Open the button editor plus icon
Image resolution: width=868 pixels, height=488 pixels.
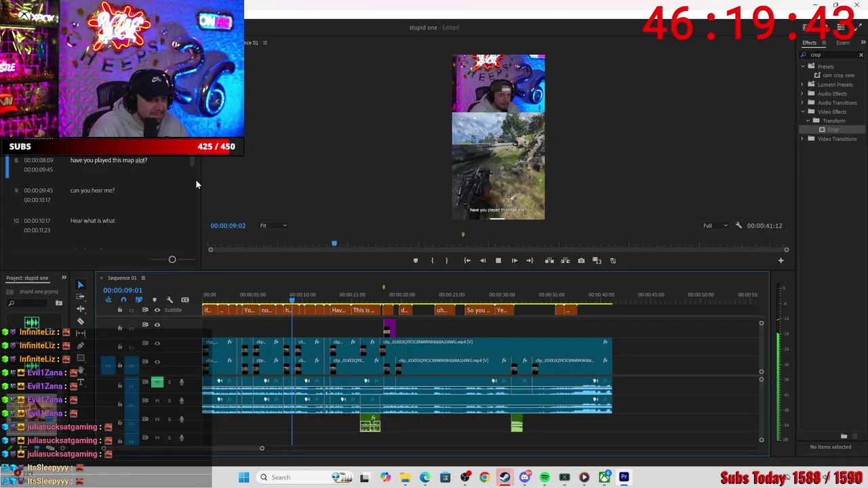781,260
